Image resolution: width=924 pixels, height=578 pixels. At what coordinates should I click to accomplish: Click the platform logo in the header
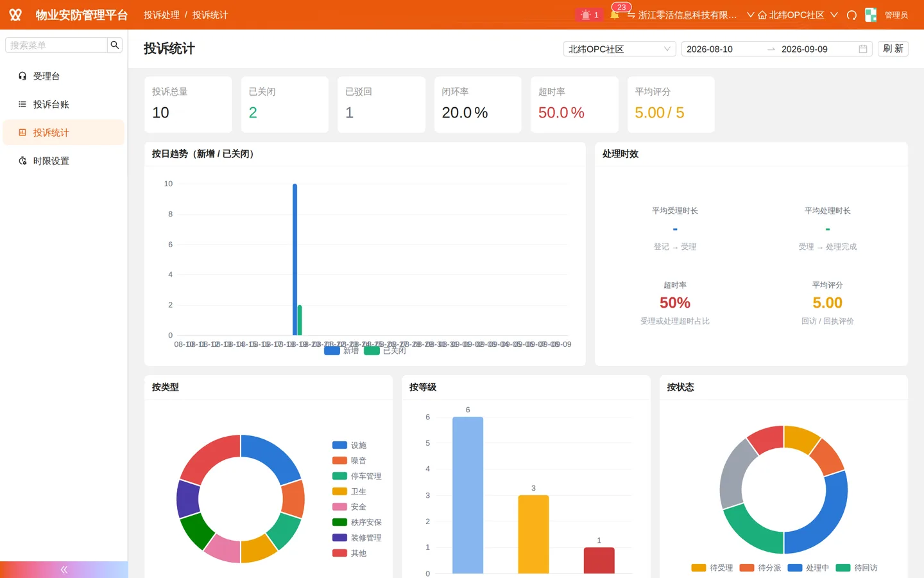15,15
